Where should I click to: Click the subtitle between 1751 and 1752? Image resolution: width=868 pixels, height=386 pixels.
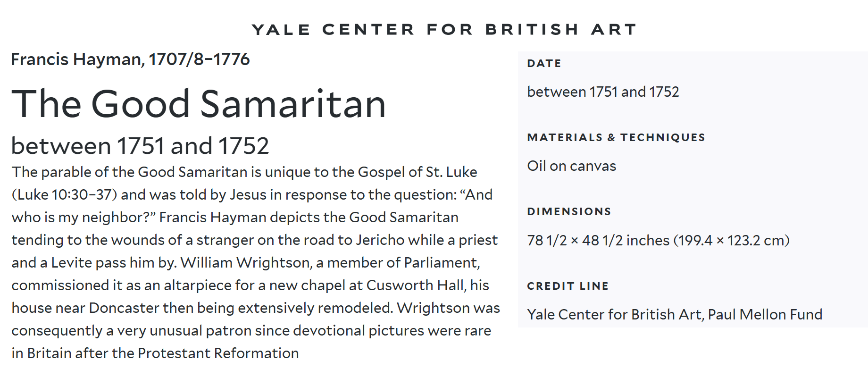[140, 145]
